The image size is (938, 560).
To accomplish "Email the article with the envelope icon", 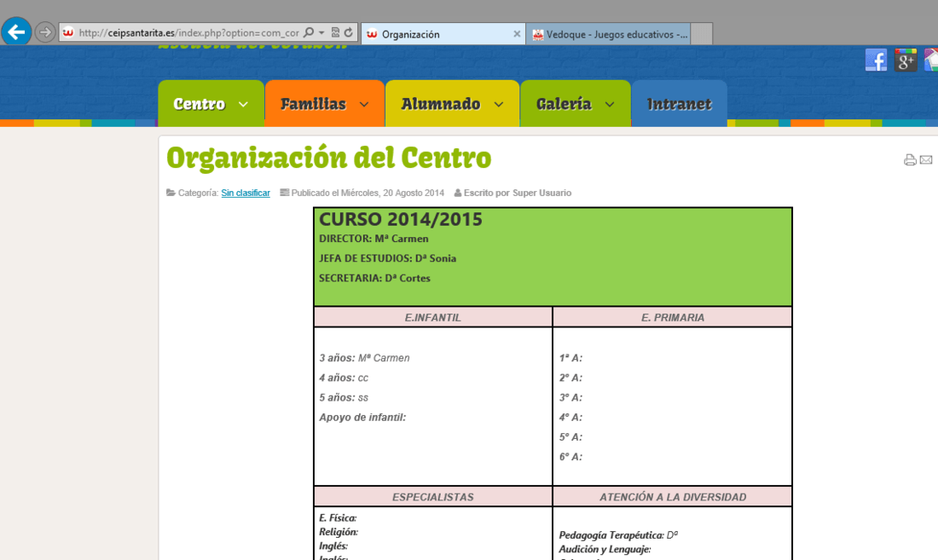I will click(x=926, y=159).
